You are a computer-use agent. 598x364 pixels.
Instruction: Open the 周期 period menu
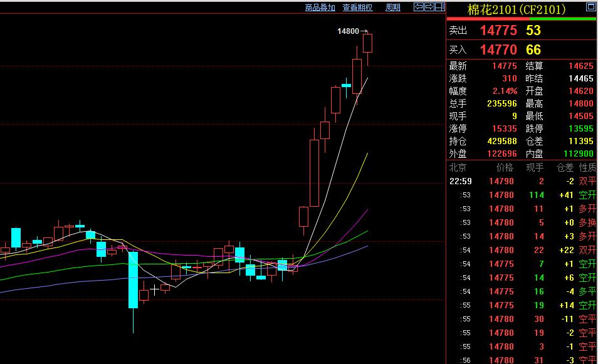tap(393, 8)
